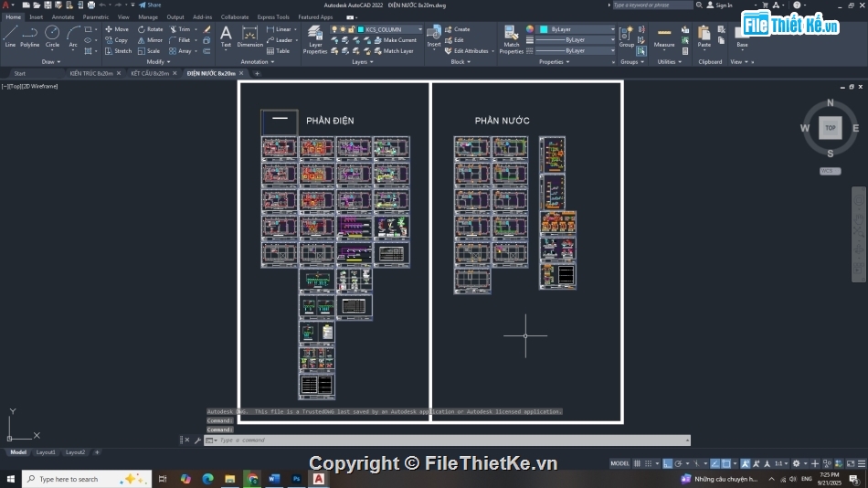Open the KIẾN TRÚC 8x20m drawing tab
The image size is (868, 488).
(91, 73)
